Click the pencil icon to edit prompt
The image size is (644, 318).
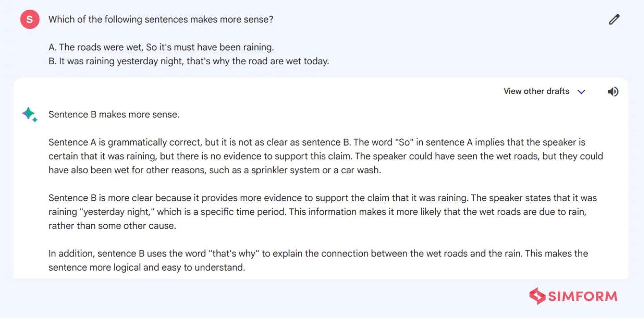pos(614,19)
